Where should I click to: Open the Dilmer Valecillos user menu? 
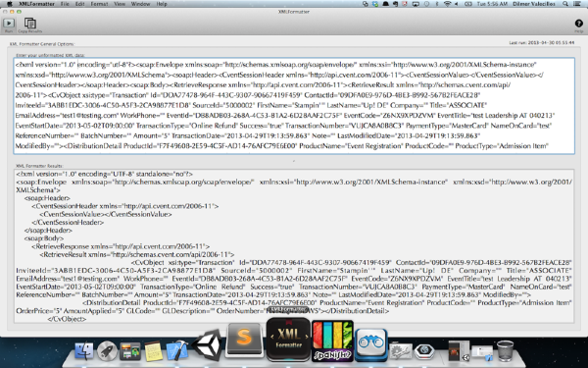coord(535,4)
